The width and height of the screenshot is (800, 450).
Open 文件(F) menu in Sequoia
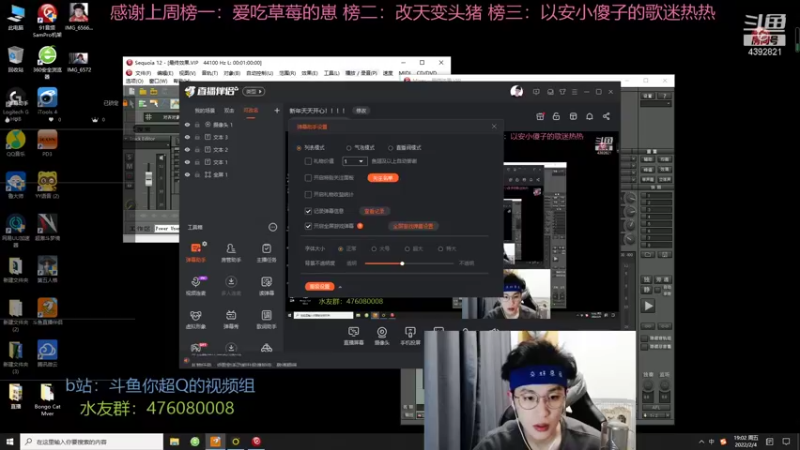click(142, 73)
